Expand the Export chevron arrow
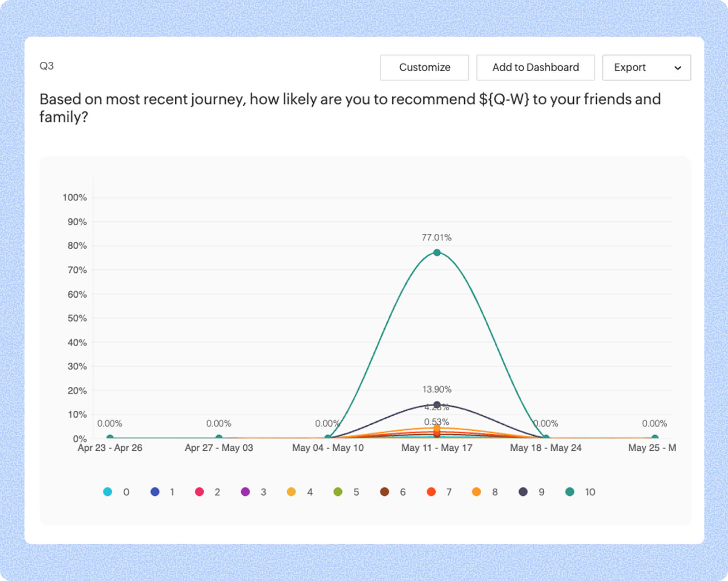Viewport: 728px width, 581px height. tap(678, 68)
